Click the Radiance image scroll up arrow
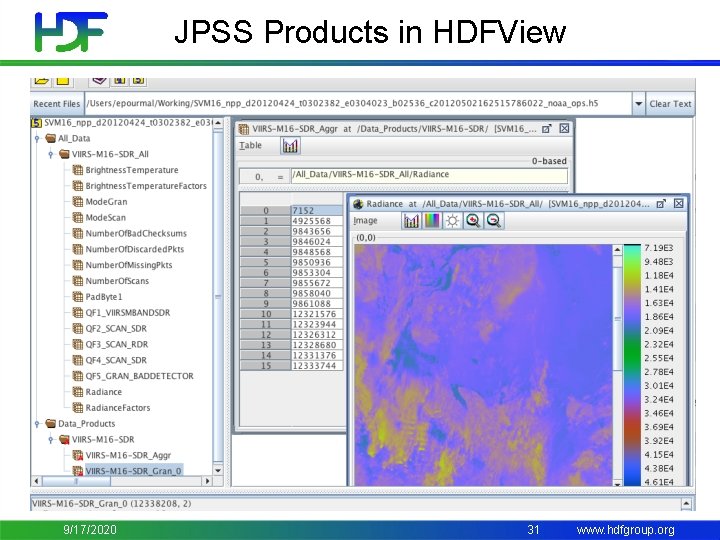Screen dimensions: 720x540 pos(617,250)
